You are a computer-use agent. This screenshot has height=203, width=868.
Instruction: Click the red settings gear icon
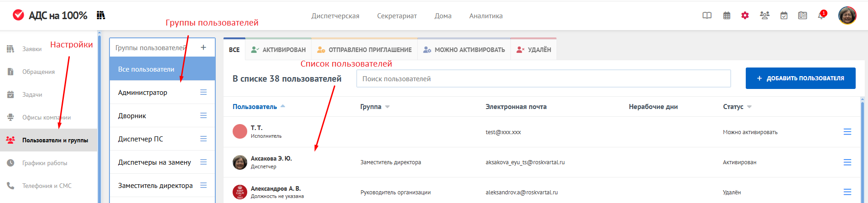pos(745,16)
